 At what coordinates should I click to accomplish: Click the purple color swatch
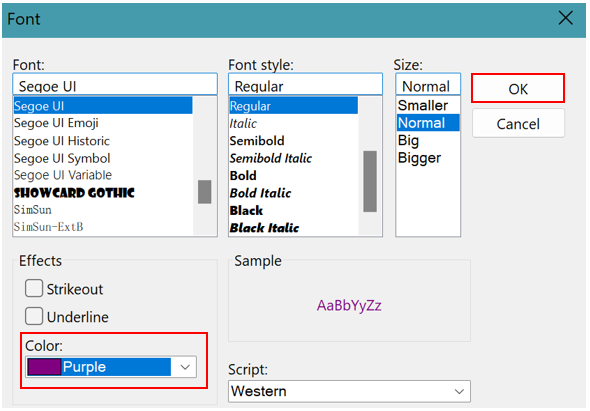pyautogui.click(x=44, y=367)
